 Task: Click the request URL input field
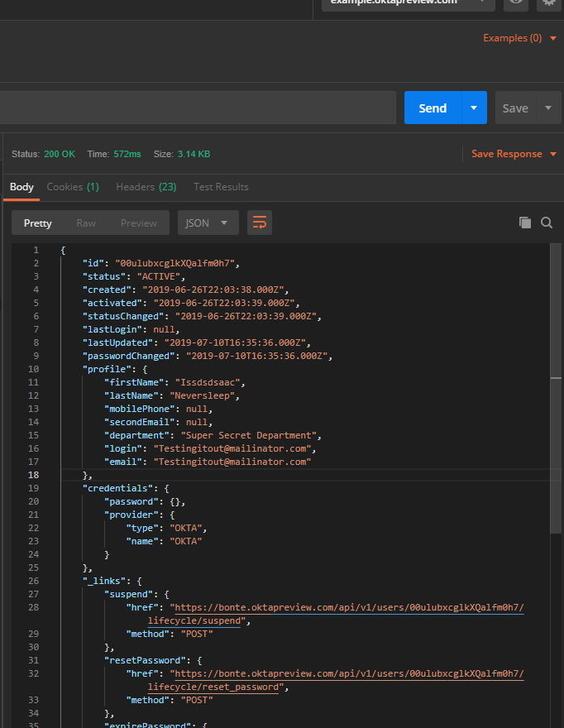(198, 108)
